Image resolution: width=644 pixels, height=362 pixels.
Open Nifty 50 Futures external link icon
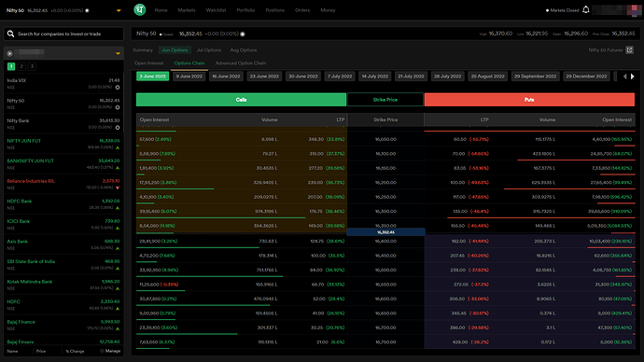[x=629, y=50]
